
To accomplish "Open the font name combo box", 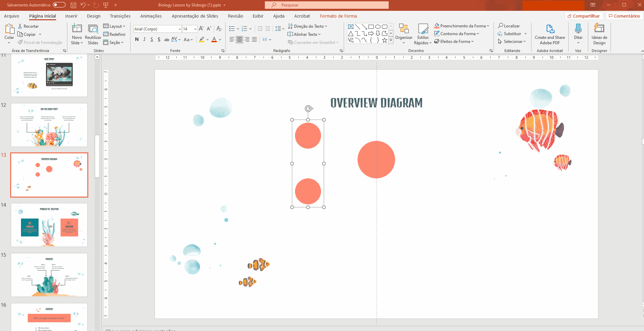I will (158, 29).
